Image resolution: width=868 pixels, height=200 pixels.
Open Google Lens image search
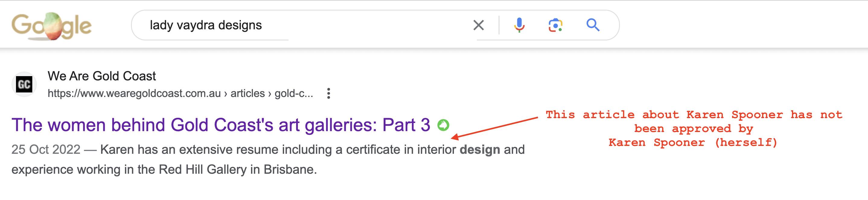[x=556, y=25]
